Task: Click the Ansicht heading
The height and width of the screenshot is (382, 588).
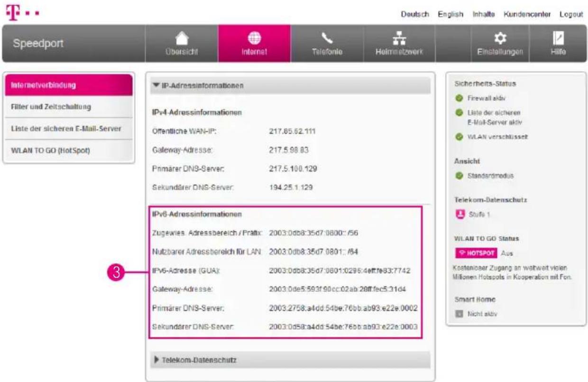Action: pos(467,161)
